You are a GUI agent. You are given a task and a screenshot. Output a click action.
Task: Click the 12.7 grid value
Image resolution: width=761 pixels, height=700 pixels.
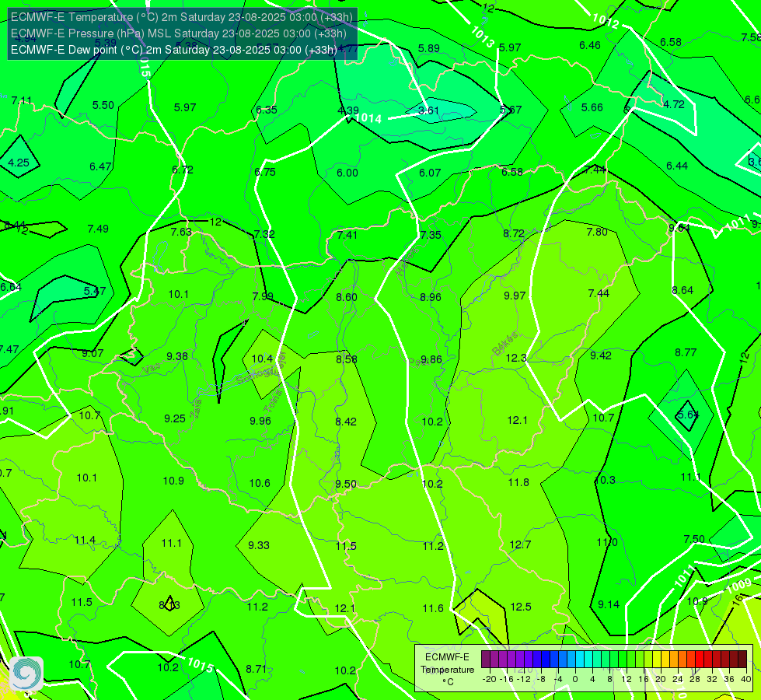[x=520, y=544]
